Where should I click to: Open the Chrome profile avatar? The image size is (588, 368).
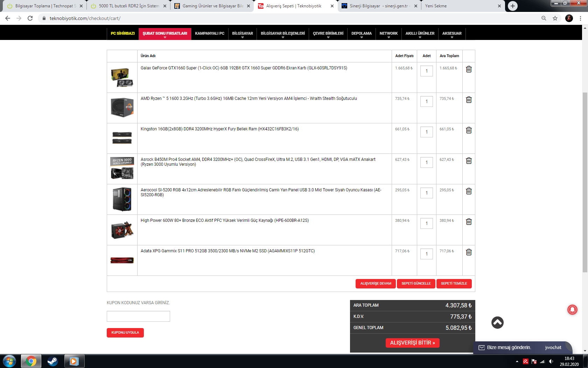coord(569,18)
